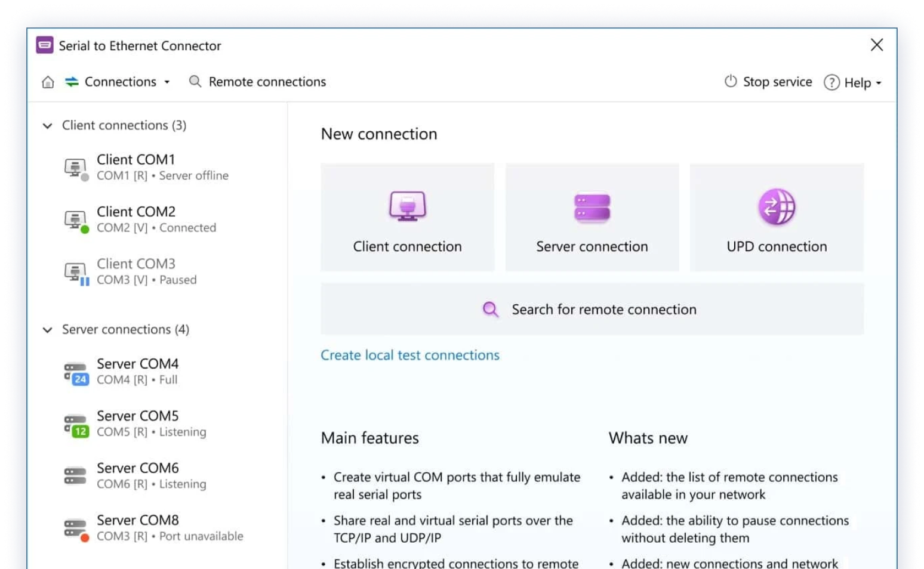Screen dimensions: 924x569
Task: Click the UPD connection globe icon
Action: point(777,207)
